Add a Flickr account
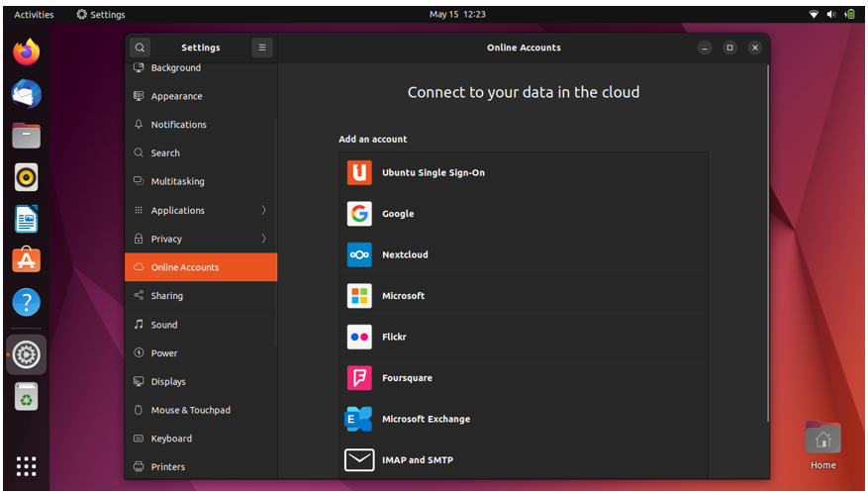 pos(524,337)
